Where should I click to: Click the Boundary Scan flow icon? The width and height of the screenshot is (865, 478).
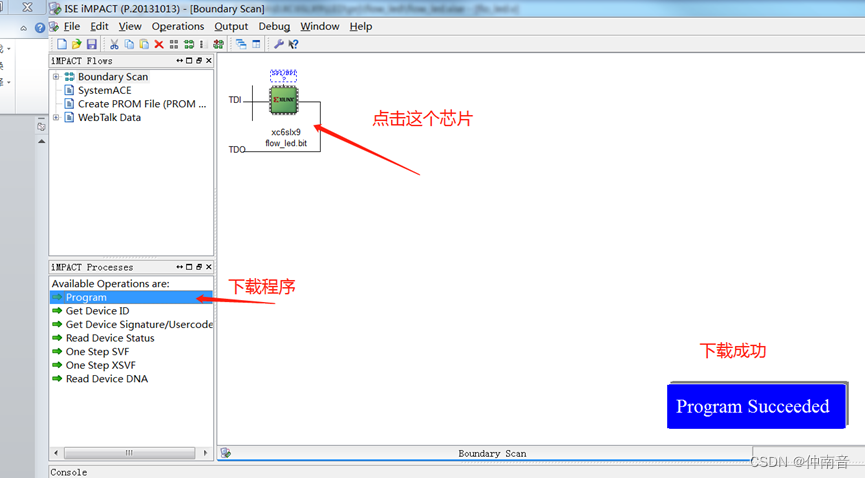[x=70, y=77]
